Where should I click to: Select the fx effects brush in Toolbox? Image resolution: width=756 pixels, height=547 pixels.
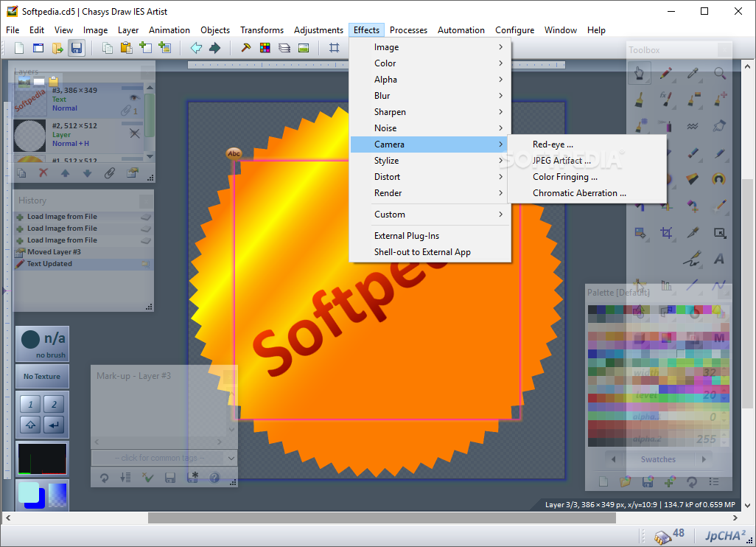coord(666,99)
